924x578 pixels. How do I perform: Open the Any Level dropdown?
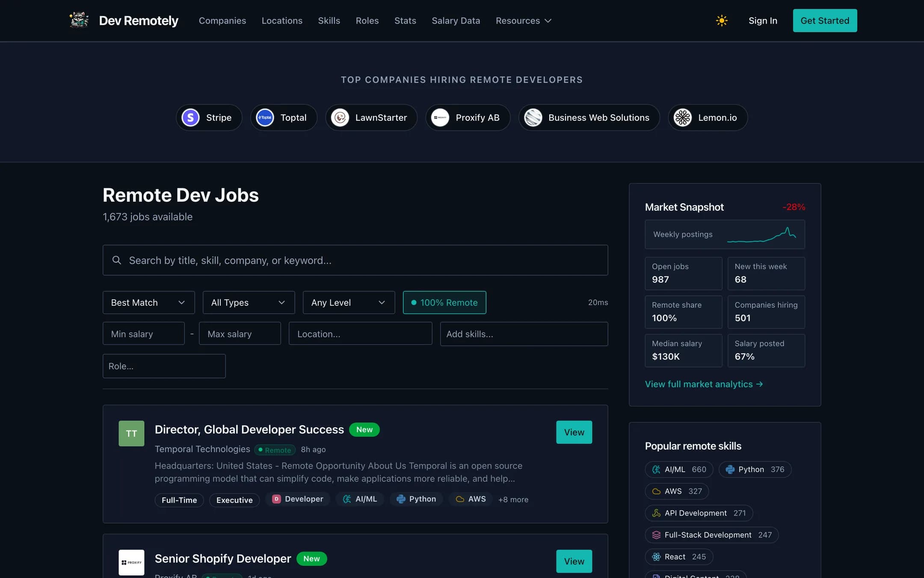tap(349, 302)
